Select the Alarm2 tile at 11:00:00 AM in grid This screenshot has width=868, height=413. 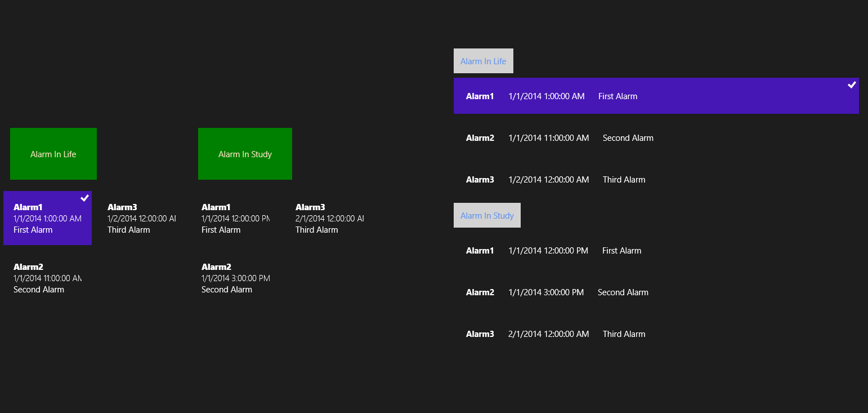[47, 278]
